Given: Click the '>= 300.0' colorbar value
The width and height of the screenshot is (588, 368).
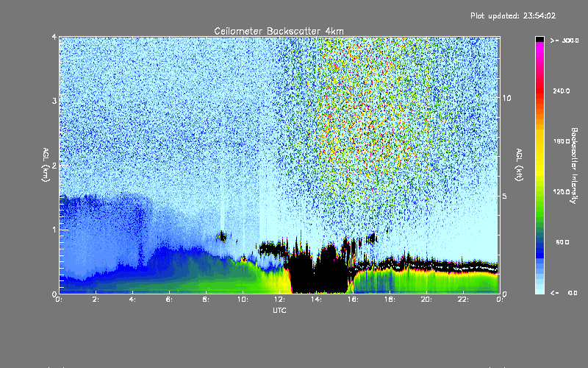Looking at the screenshot, I should 564,40.
